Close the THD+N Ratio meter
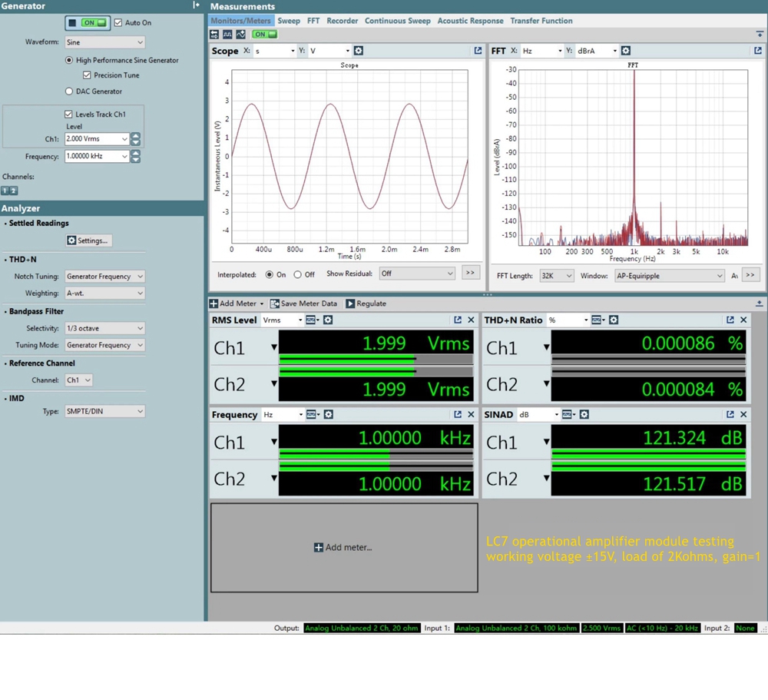768x700 pixels. point(743,320)
